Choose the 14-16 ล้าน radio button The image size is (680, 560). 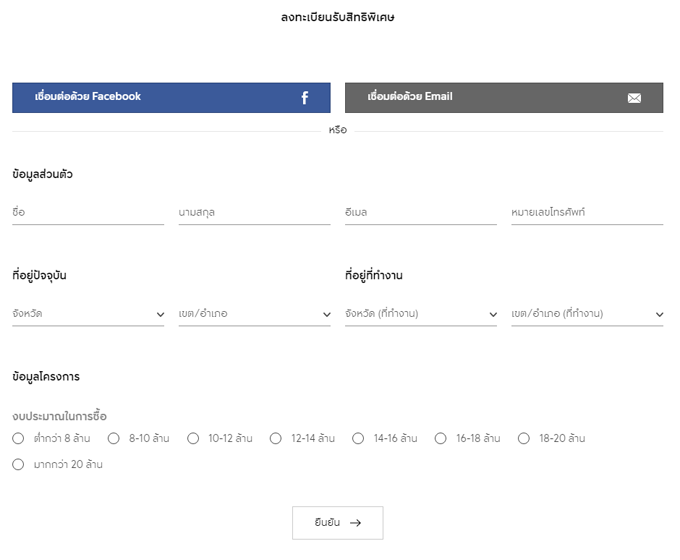[x=358, y=438]
